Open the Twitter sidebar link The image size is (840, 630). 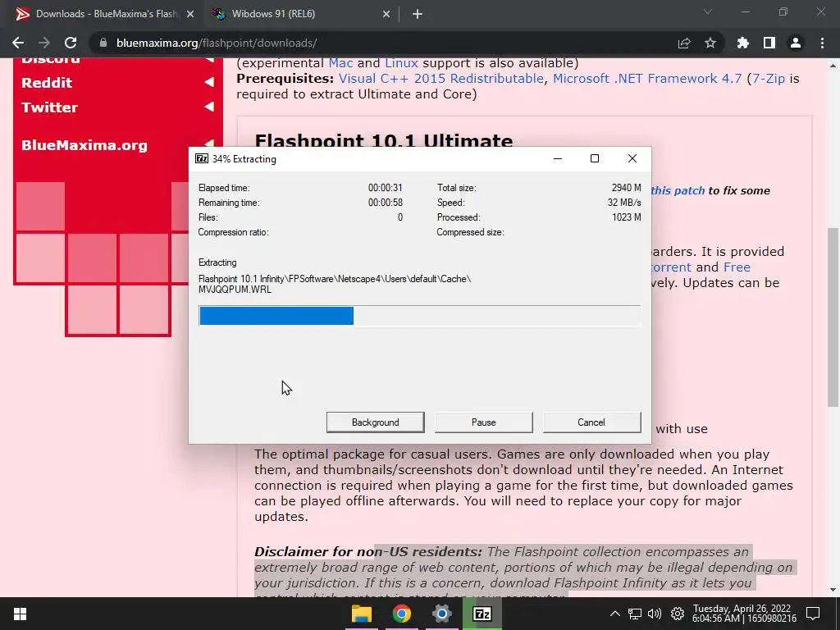coord(49,107)
